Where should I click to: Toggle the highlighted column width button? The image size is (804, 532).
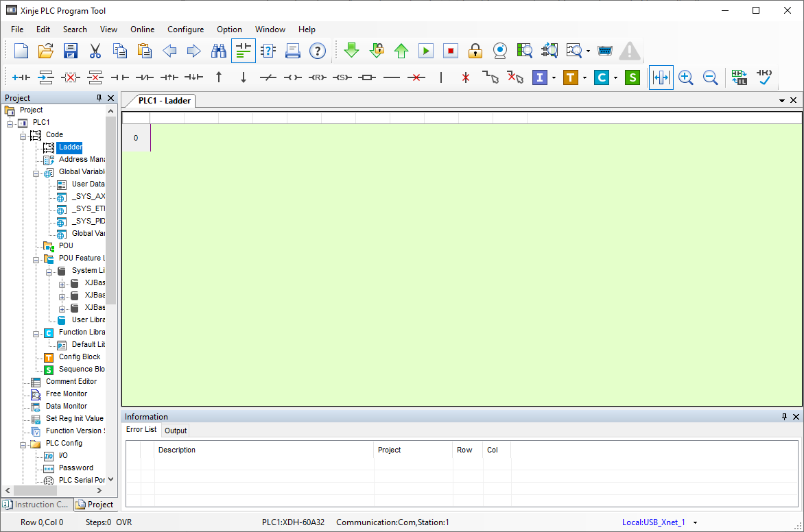[x=661, y=77]
